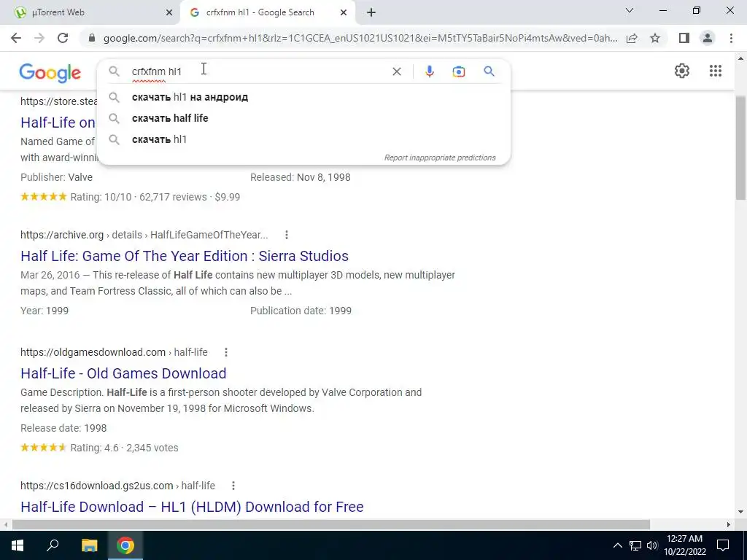Click the Chrome taskbar icon
The image size is (747, 560).
[125, 545]
